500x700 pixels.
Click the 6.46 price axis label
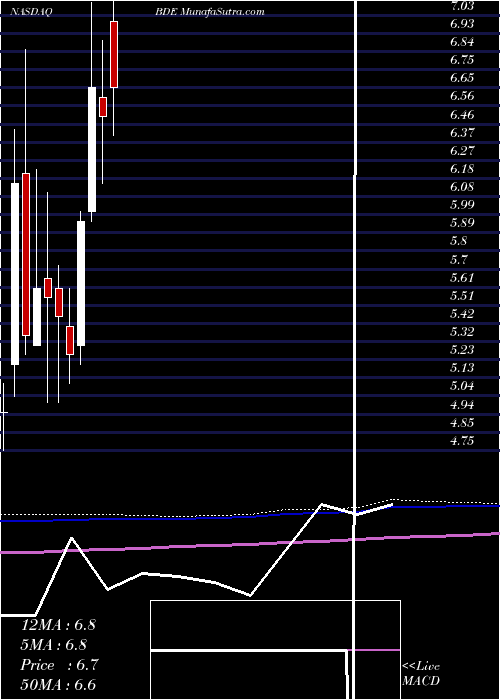coord(462,115)
